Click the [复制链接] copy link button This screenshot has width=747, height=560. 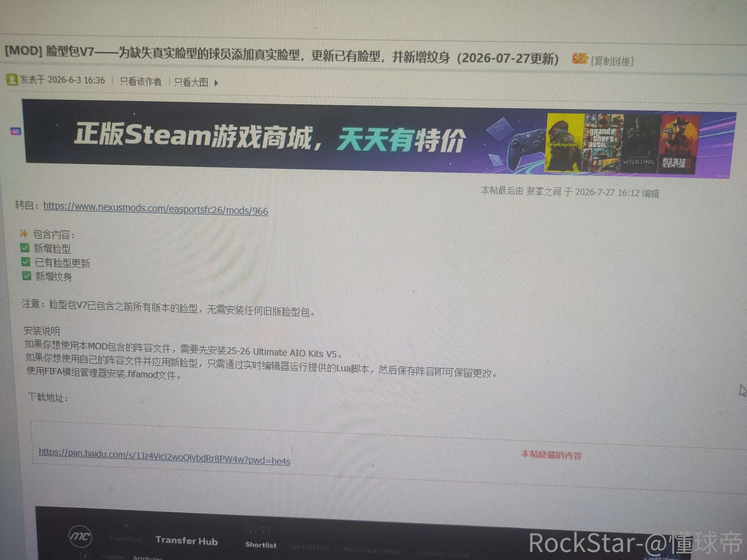(612, 61)
